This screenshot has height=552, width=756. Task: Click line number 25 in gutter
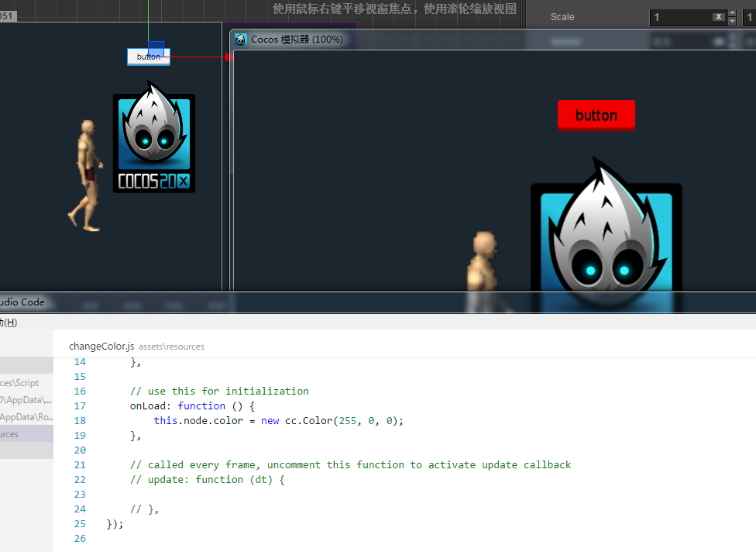[x=80, y=524]
